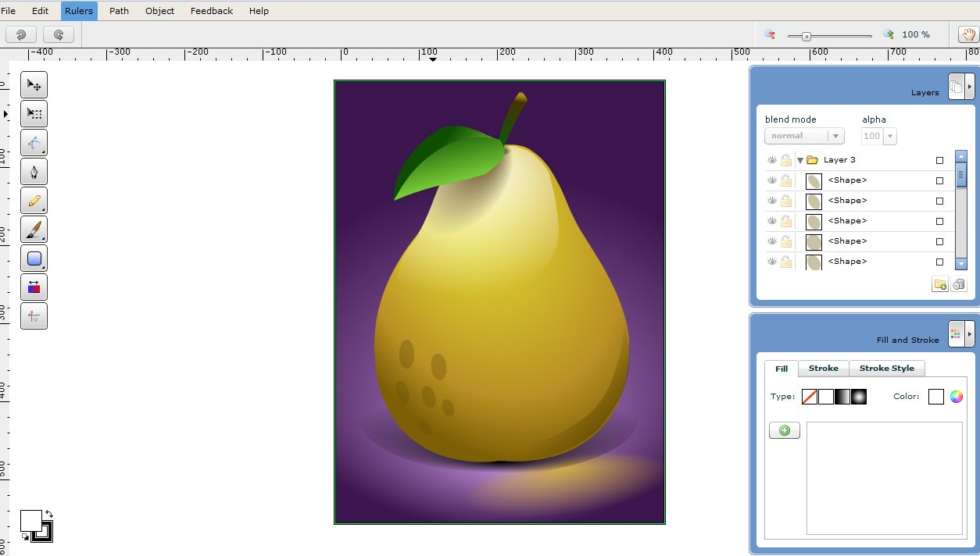The width and height of the screenshot is (980, 556).
Task: Pick the Pencil drawing tool
Action: [34, 200]
